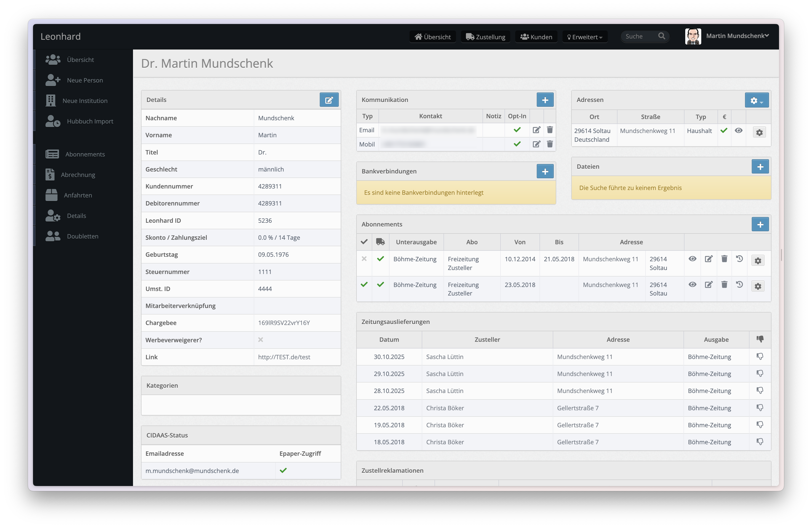This screenshot has height=528, width=812.
Task: Show subscription from 10.12.2014 via eye icon
Action: pos(692,259)
